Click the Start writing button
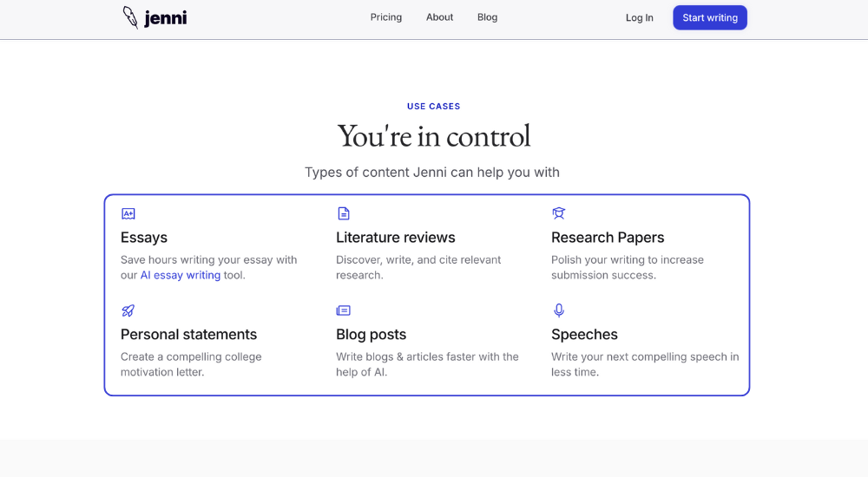This screenshot has height=477, width=868. point(710,17)
